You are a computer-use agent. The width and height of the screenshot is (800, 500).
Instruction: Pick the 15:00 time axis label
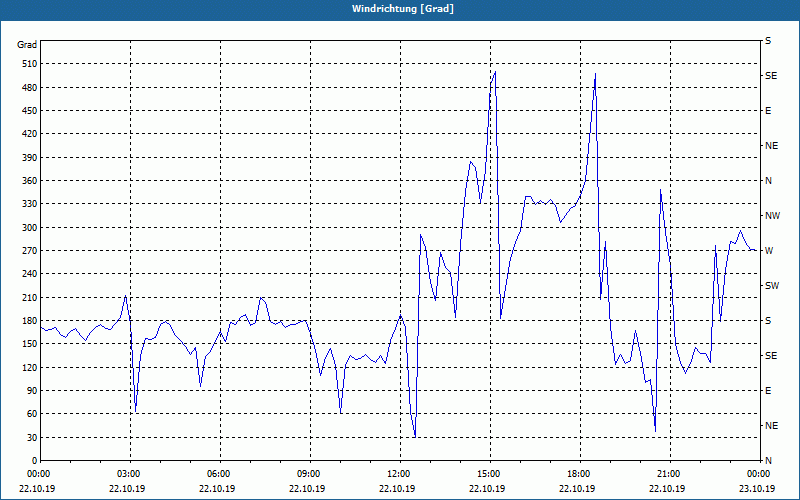pyautogui.click(x=487, y=474)
